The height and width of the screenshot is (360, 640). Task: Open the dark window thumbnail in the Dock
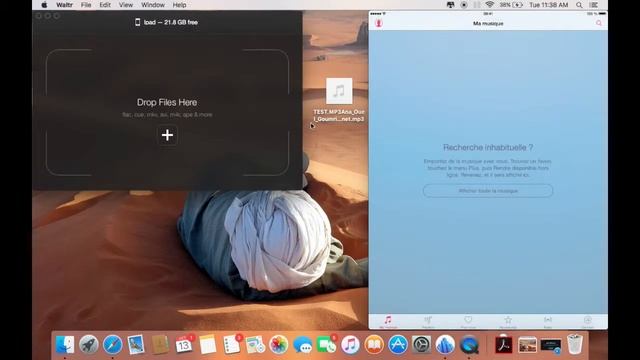(551, 346)
